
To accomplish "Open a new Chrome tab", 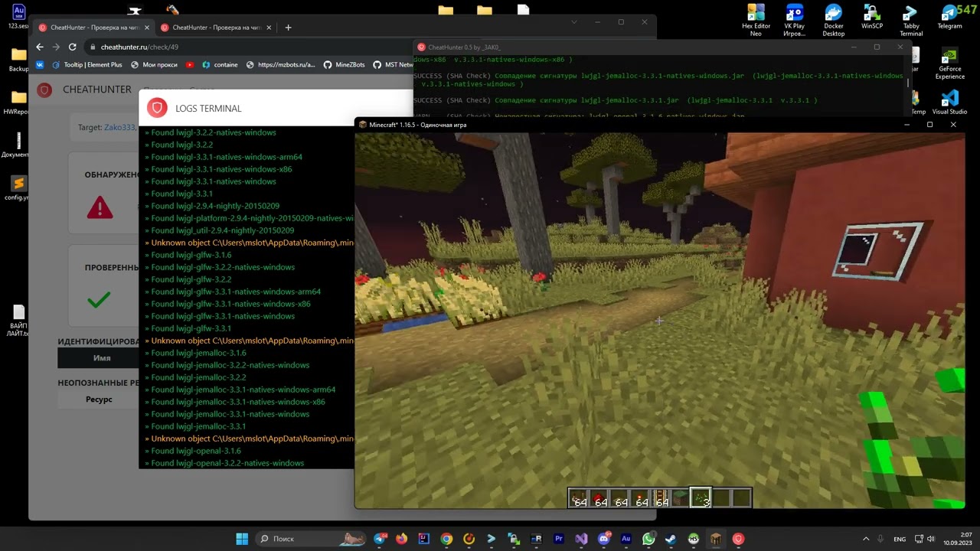I will coord(288,28).
